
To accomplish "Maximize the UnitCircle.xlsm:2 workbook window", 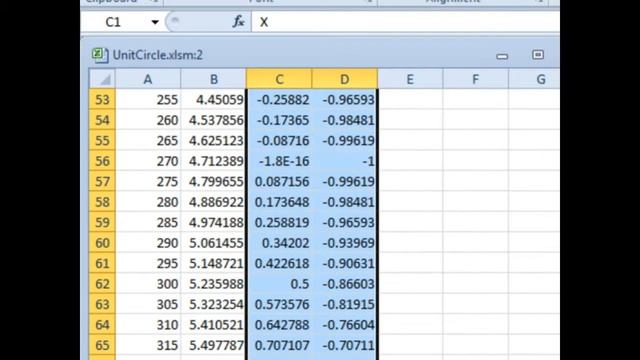I will tap(538, 55).
